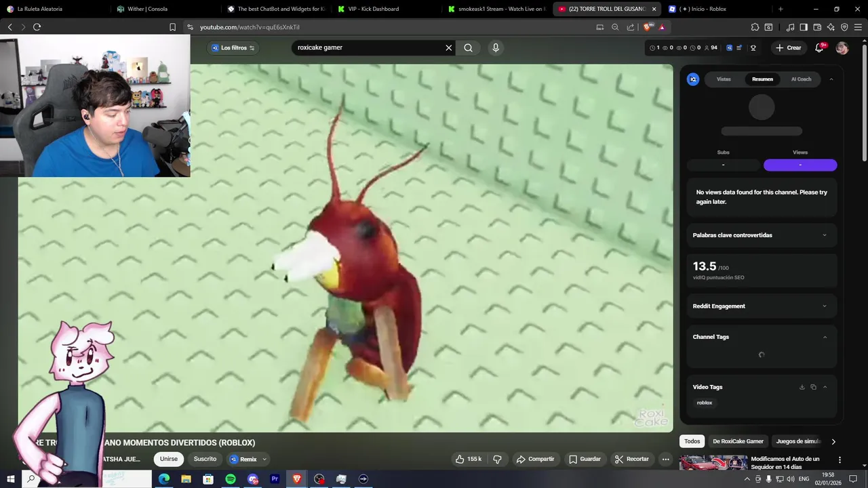Start voice search with microphone icon

496,47
